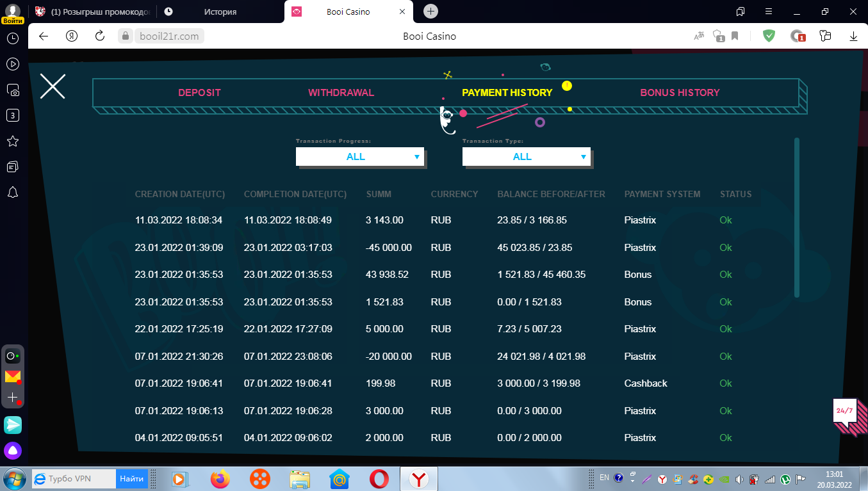Open the browser downloads panel
Viewport: 868px width, 491px height.
tap(854, 36)
